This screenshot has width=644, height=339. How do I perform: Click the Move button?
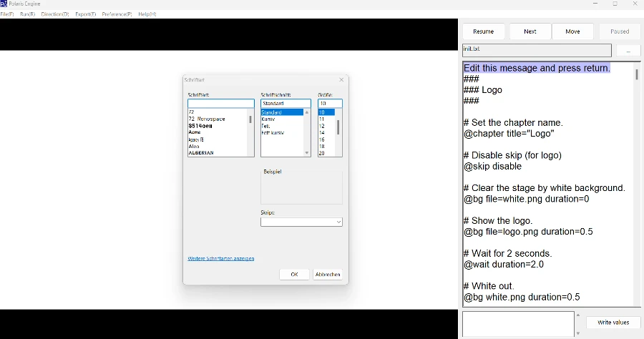click(572, 31)
